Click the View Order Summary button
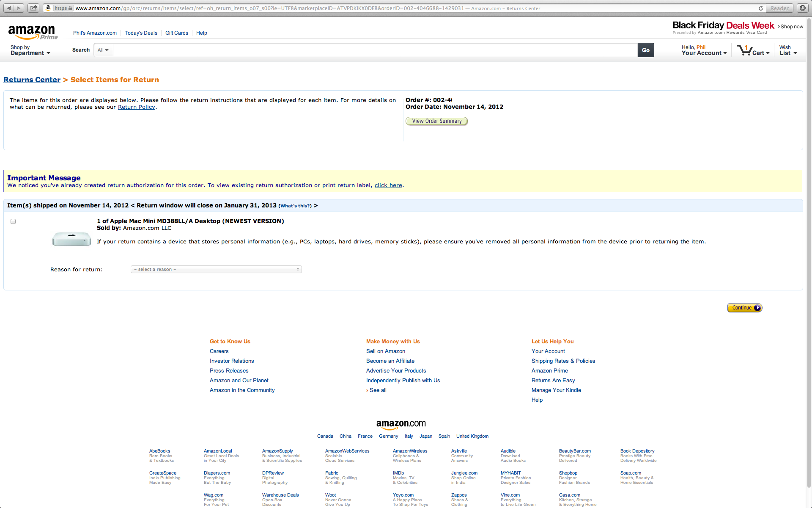Viewport: 812px width, 508px height. tap(436, 121)
